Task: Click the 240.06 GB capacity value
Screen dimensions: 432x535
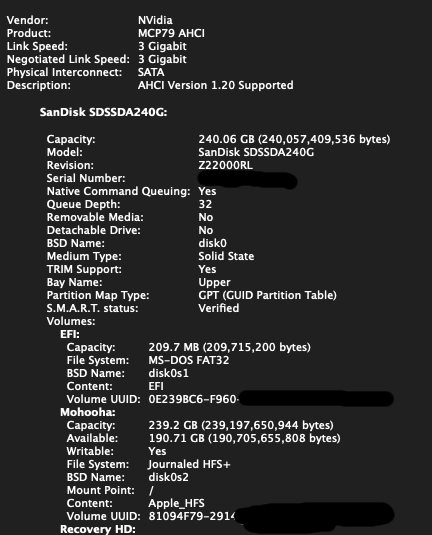Action: pyautogui.click(x=294, y=139)
